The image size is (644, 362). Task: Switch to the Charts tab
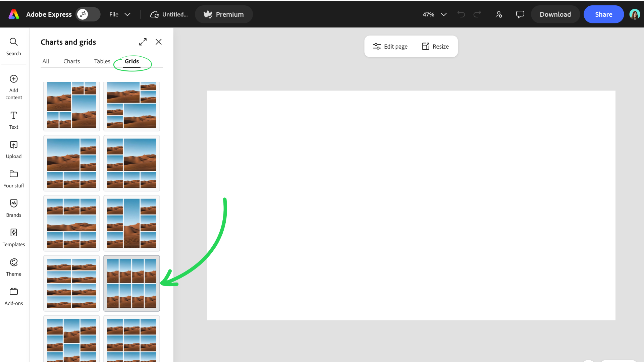click(x=71, y=61)
